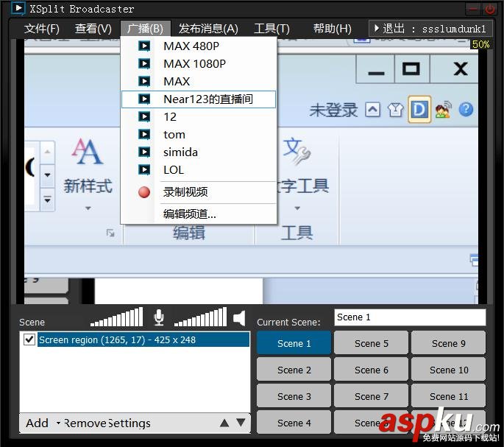Open the 文件(F) menu
Image resolution: width=504 pixels, height=447 pixels.
click(x=42, y=29)
